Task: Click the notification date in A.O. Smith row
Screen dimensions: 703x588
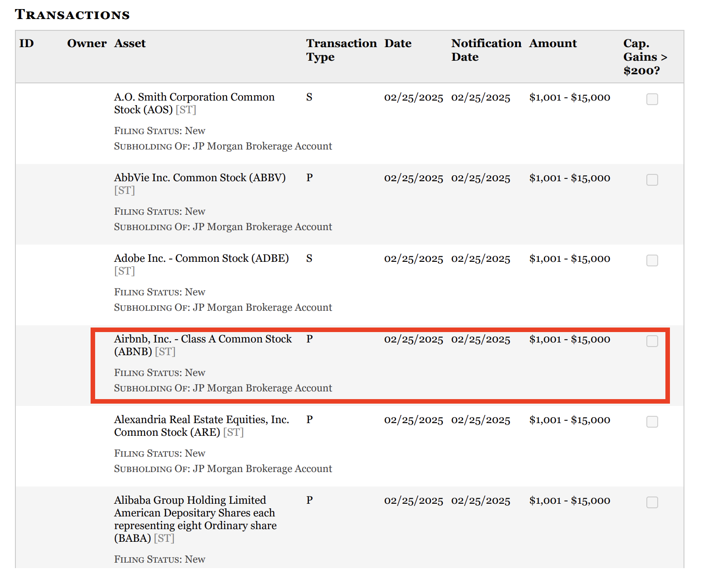Action: 481,98
